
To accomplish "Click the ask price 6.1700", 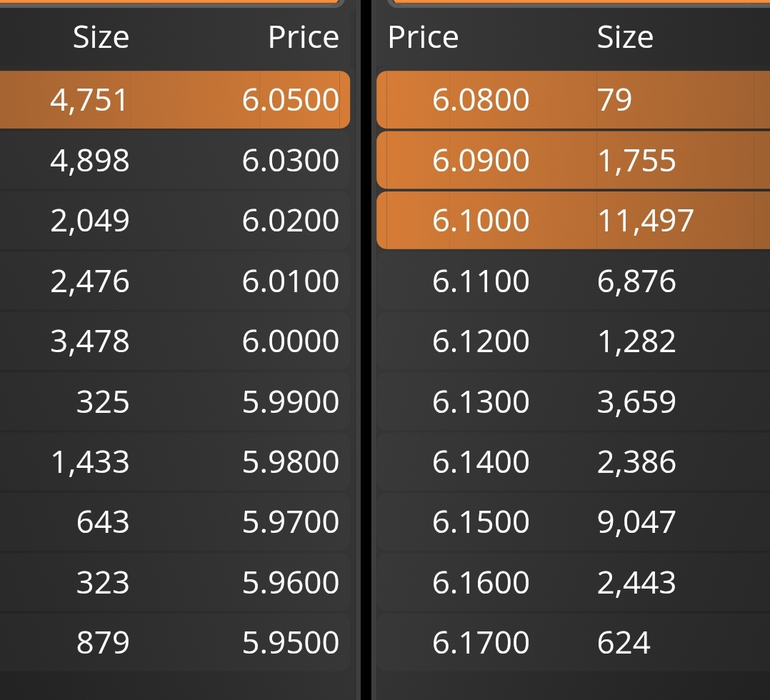I will (481, 643).
